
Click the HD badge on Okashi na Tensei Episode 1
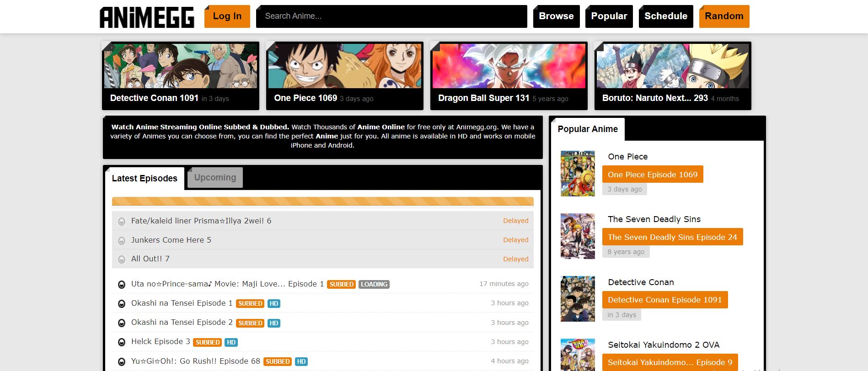point(274,303)
